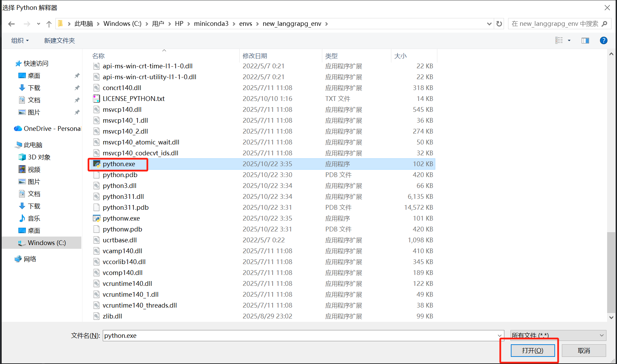This screenshot has width=617, height=364.
Task: Open the file name history dropdown arrow
Action: (500, 335)
